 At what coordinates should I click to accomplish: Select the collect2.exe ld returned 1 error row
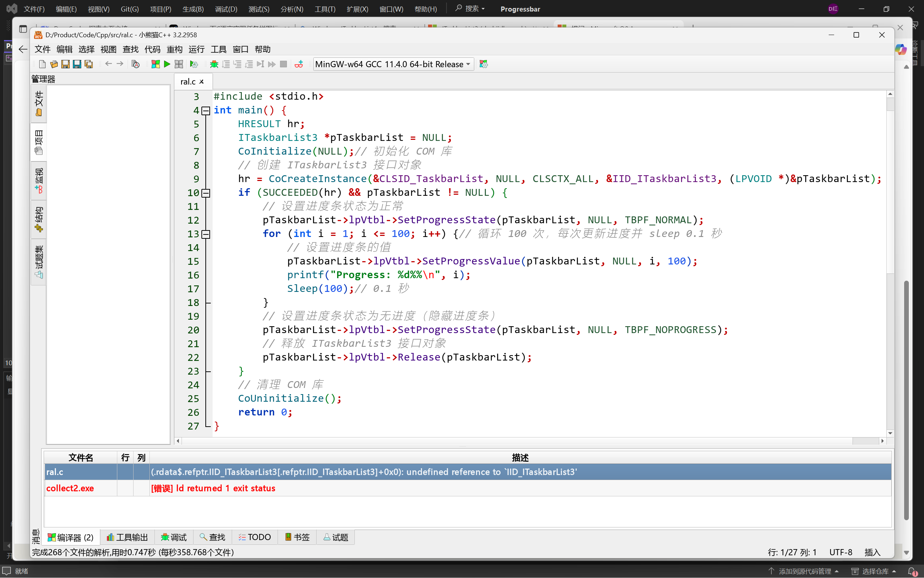tap(468, 488)
